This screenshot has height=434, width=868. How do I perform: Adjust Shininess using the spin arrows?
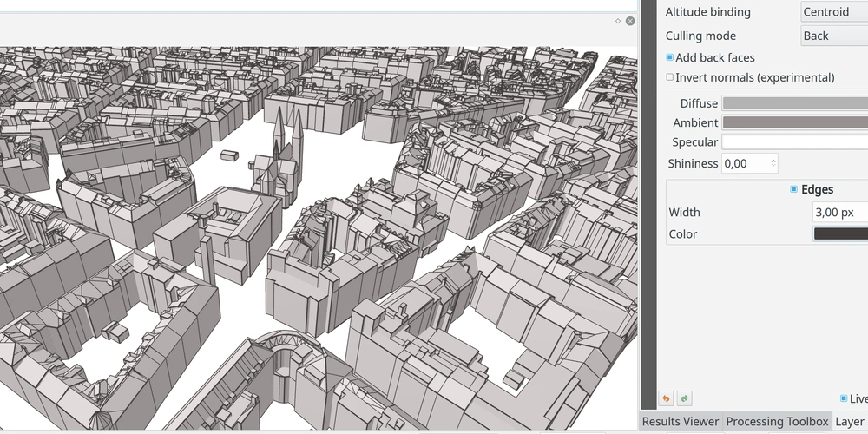click(773, 163)
